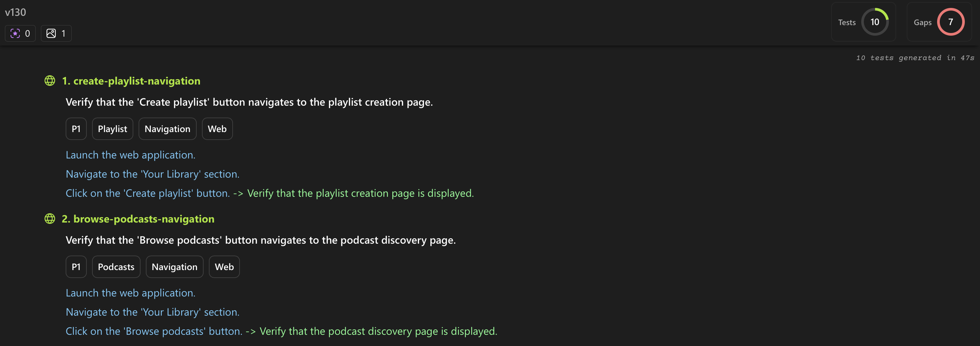Click the AI sparkle scan icon
The width and height of the screenshot is (980, 346).
pyautogui.click(x=15, y=33)
